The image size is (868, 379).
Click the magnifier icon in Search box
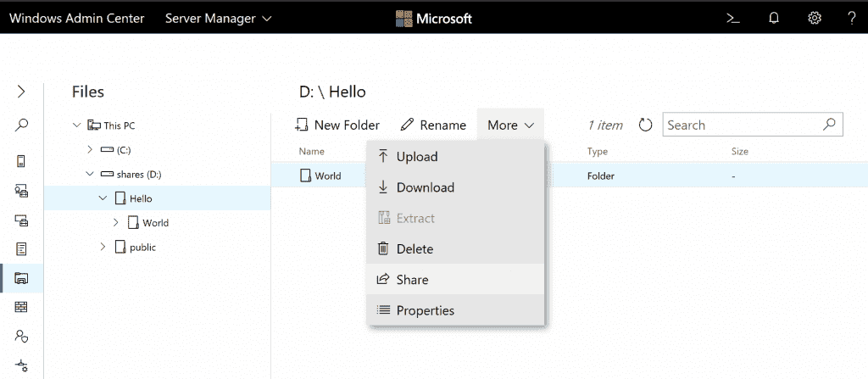pyautogui.click(x=829, y=124)
